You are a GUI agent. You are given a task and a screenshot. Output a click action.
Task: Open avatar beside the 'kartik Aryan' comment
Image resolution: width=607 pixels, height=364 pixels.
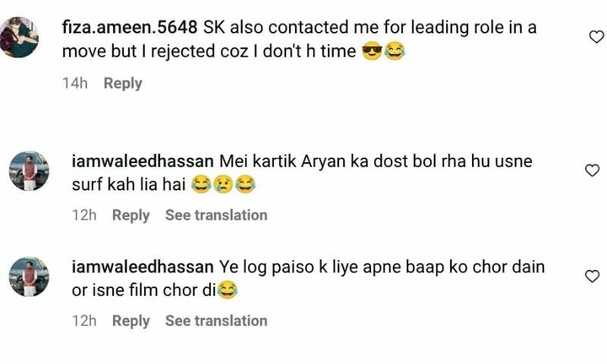pos(28,169)
